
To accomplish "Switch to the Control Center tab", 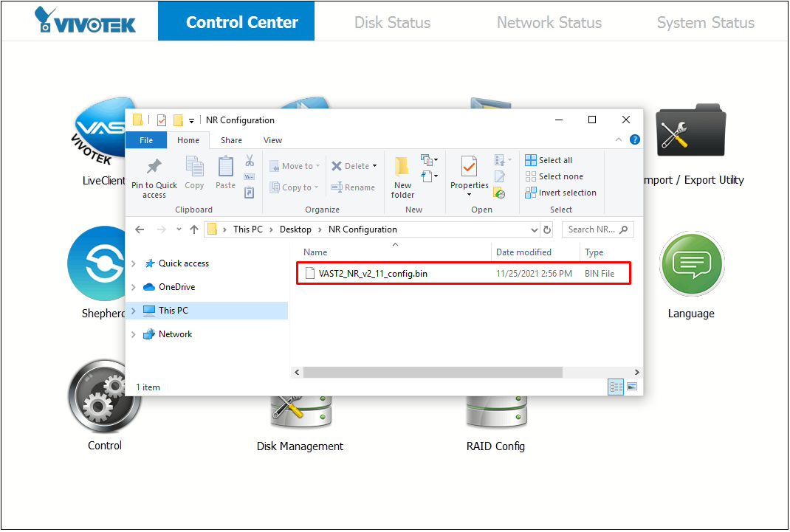I will 236,21.
